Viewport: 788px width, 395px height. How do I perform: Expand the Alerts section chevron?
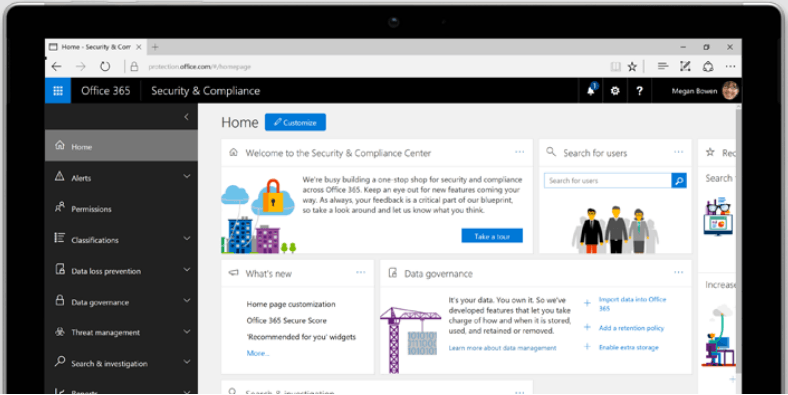click(187, 176)
